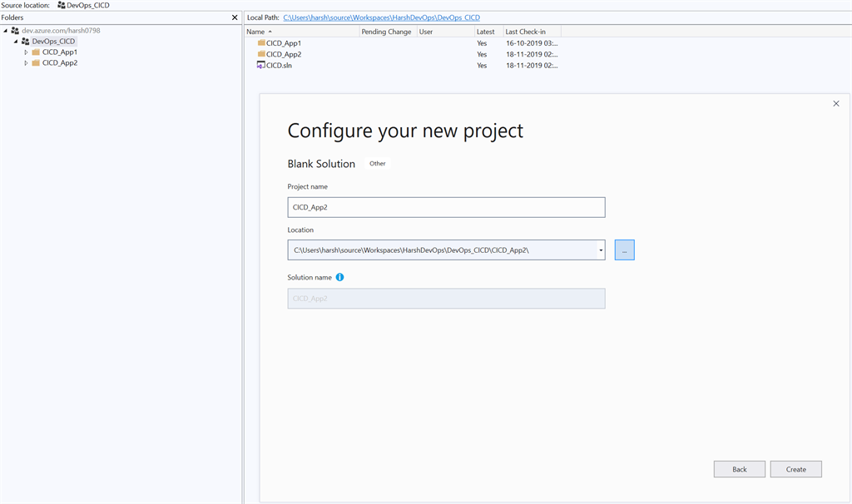Click the DevOps_CICD team project icon in the tree
The height and width of the screenshot is (504, 852).
(x=24, y=40)
